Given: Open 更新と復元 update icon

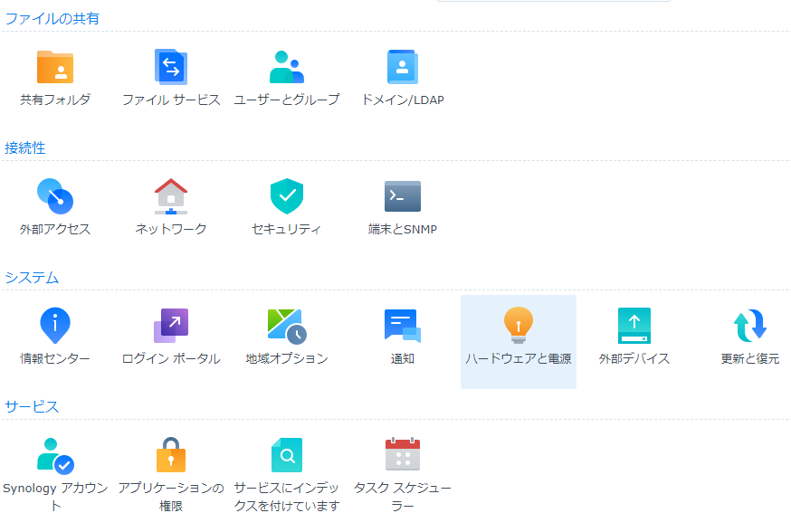Looking at the screenshot, I should (750, 326).
